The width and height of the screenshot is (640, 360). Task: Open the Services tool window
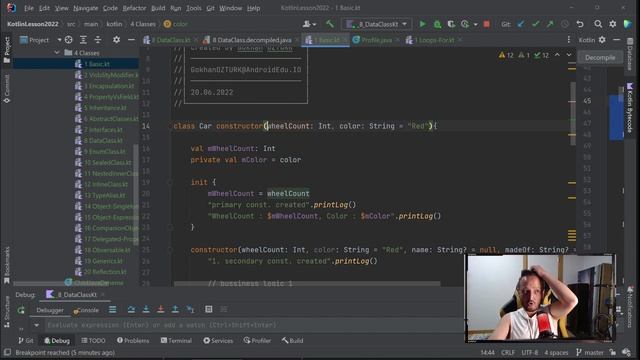[218, 340]
